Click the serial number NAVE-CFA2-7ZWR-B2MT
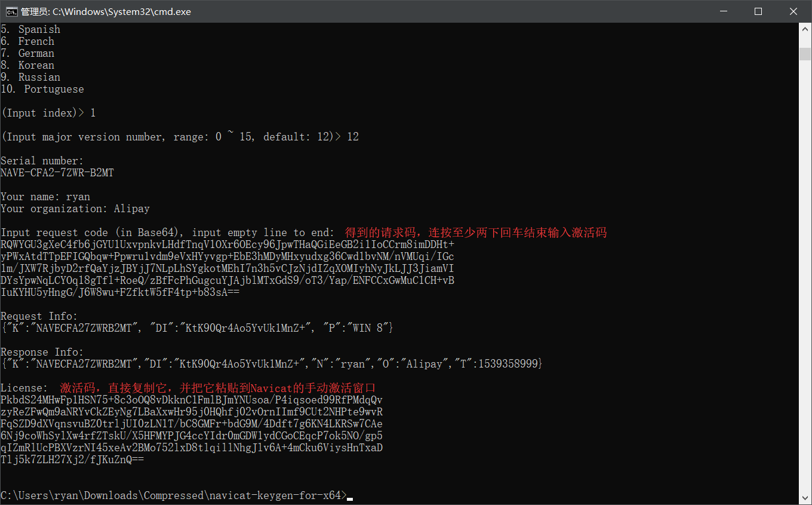The height and width of the screenshot is (505, 812). (57, 173)
